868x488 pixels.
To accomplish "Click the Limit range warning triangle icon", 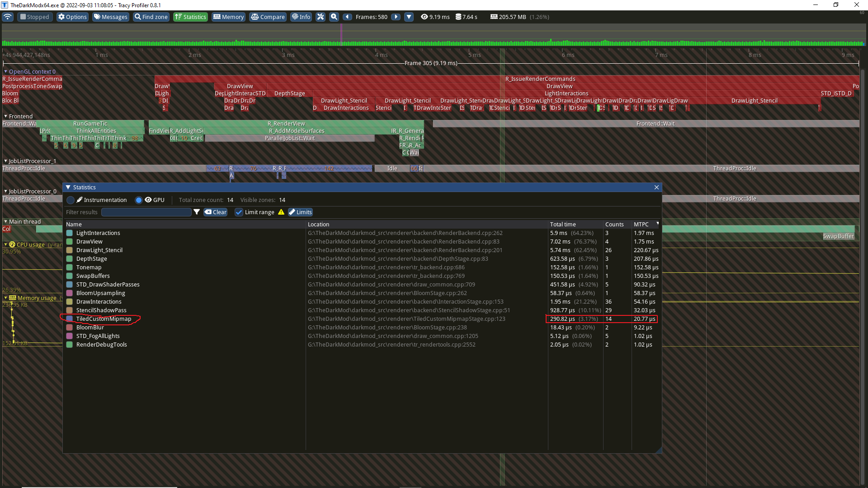I will click(x=281, y=212).
